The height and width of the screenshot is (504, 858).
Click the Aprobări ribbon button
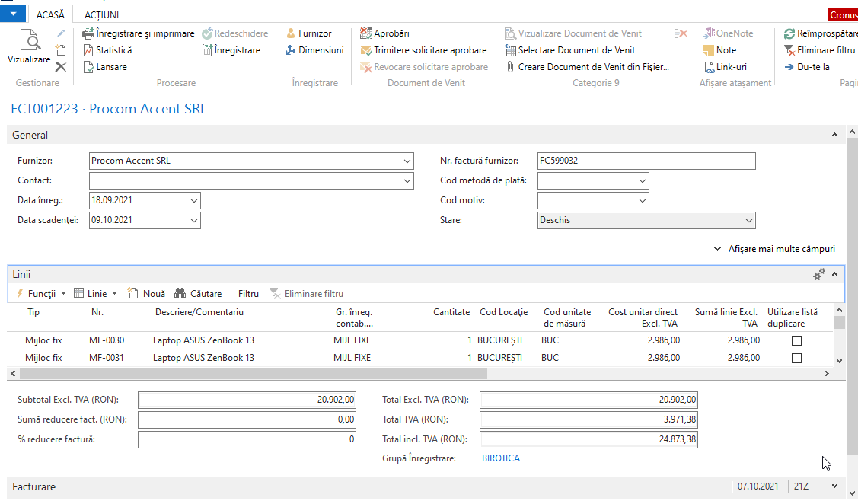[384, 33]
